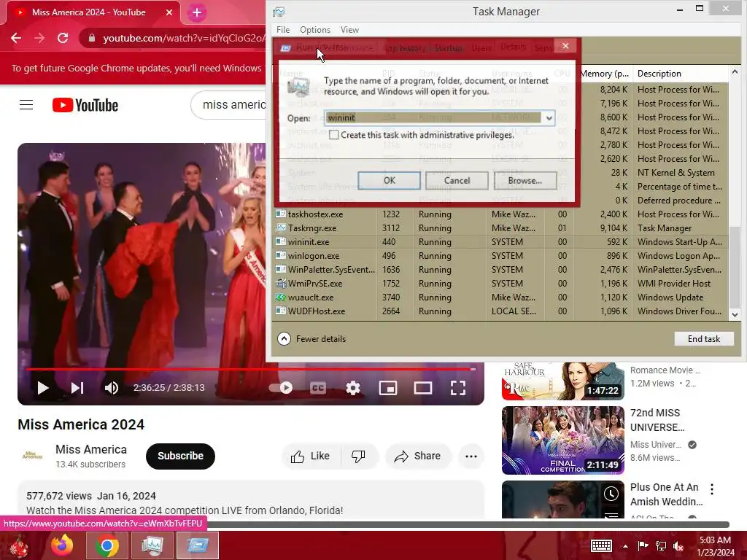Screen dimensions: 747x560
Task: Confirm Run dialog with OK
Action: (390, 181)
